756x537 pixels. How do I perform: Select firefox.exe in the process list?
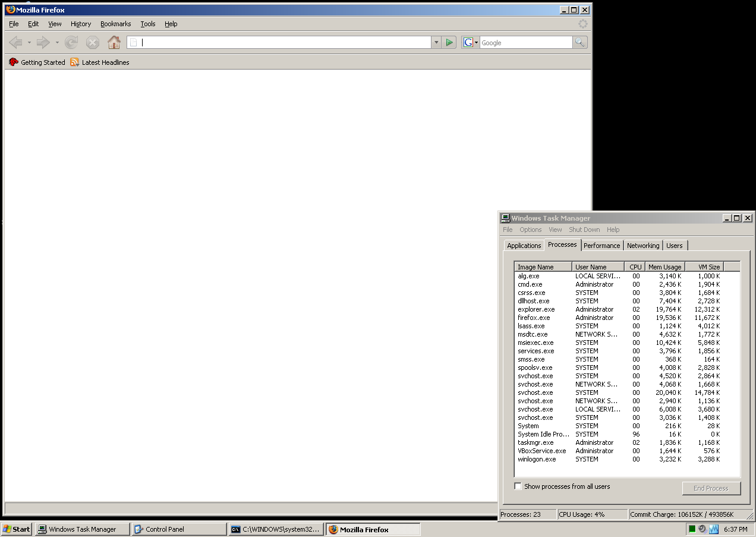pyautogui.click(x=534, y=318)
